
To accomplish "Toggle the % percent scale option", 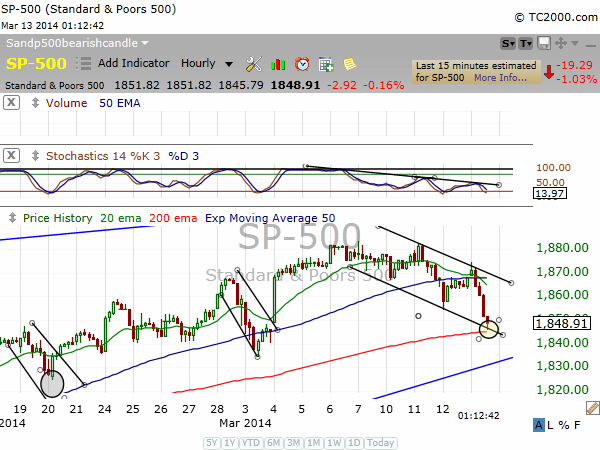I will pos(563,425).
